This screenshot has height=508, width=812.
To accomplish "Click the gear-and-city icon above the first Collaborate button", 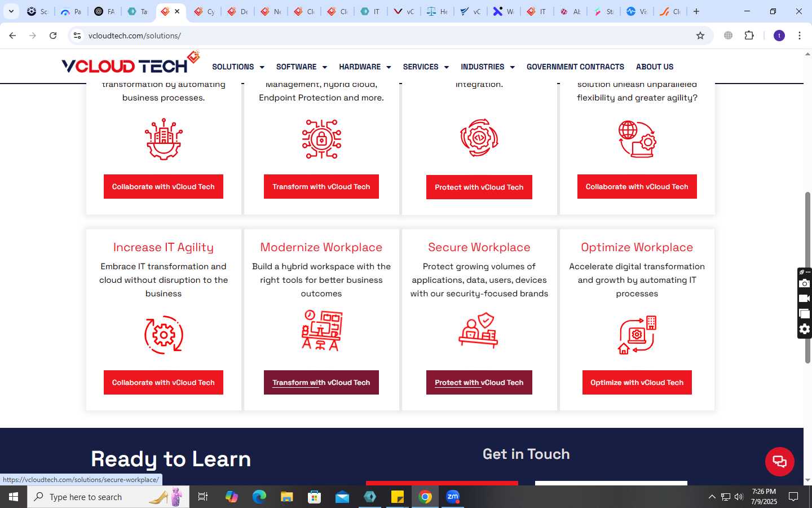I will 164,139.
